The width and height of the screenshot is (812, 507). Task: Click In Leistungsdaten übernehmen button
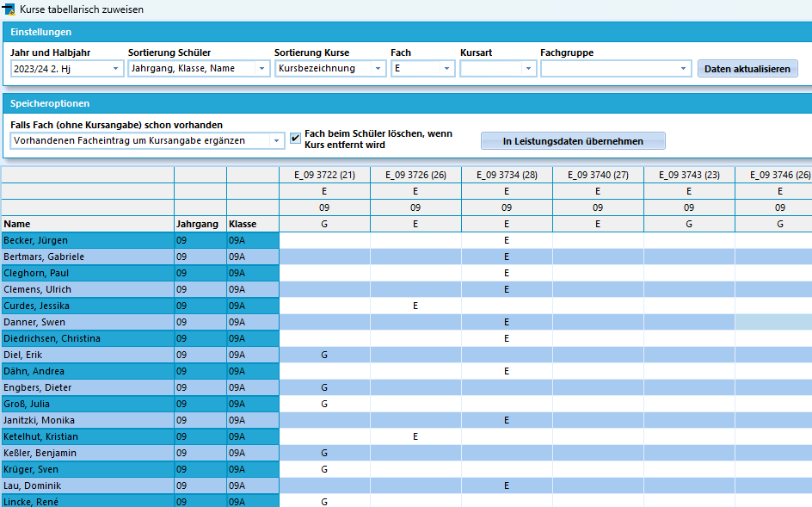(x=573, y=141)
